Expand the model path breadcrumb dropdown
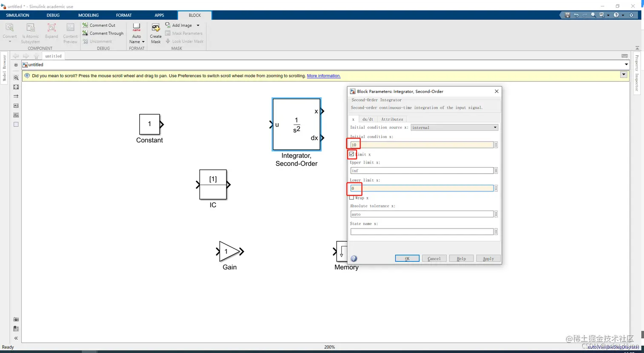This screenshot has width=644, height=353. tap(626, 65)
